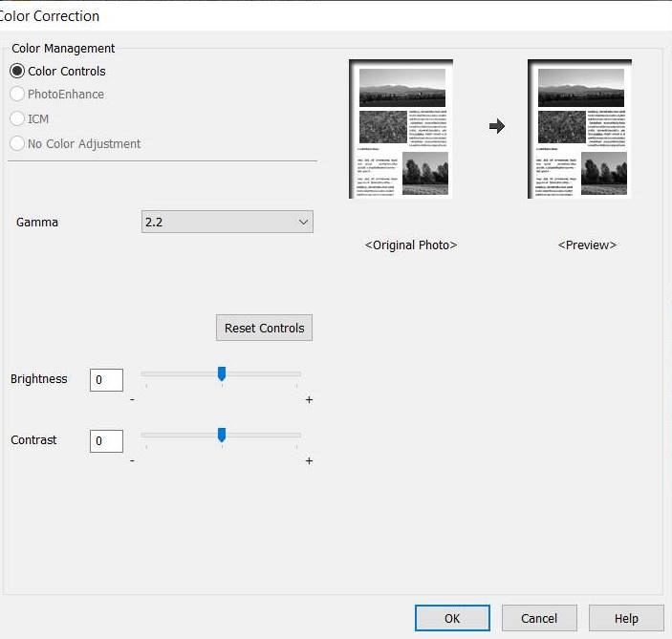The height and width of the screenshot is (639, 672).
Task: Click the Reset Controls button
Action: click(x=264, y=328)
